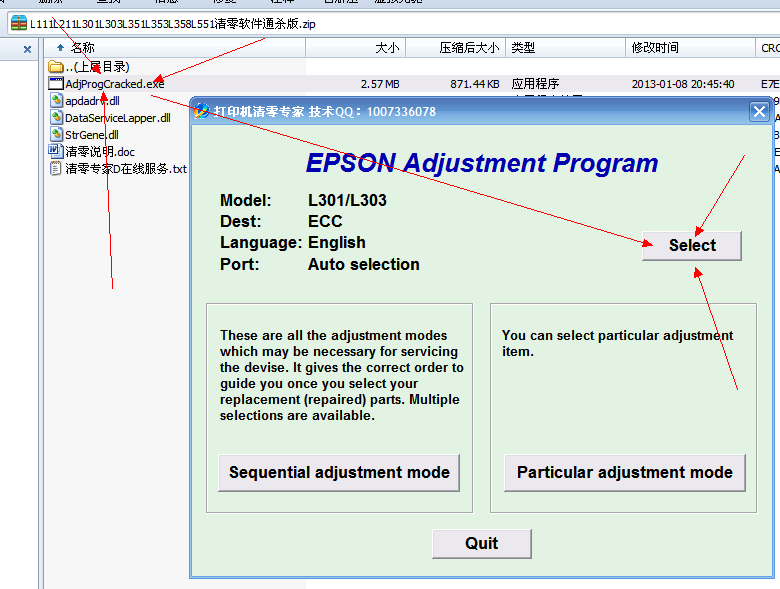Sort files by 大小 column header
This screenshot has height=589, width=780.
[x=386, y=48]
